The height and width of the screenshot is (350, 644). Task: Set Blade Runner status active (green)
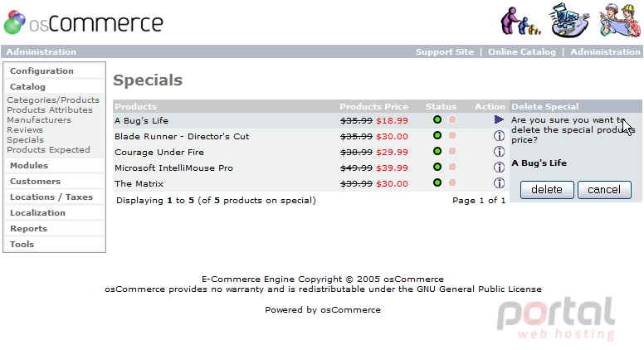[x=437, y=135]
